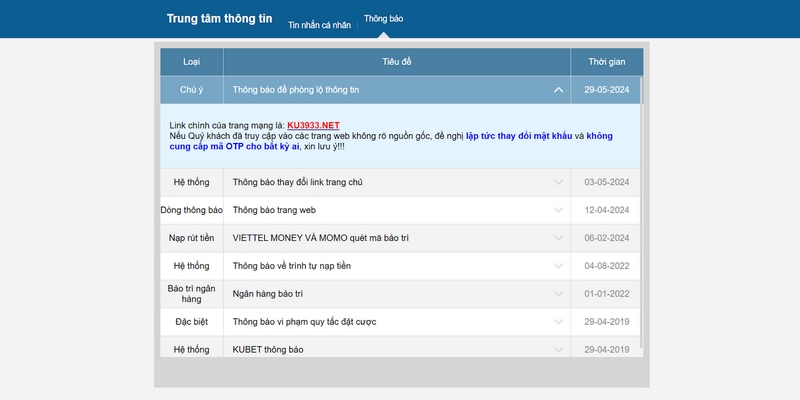Viewport: 800px width, 400px height.
Task: Switch to 'Tin nhắn cá nhân' tab
Action: point(319,23)
